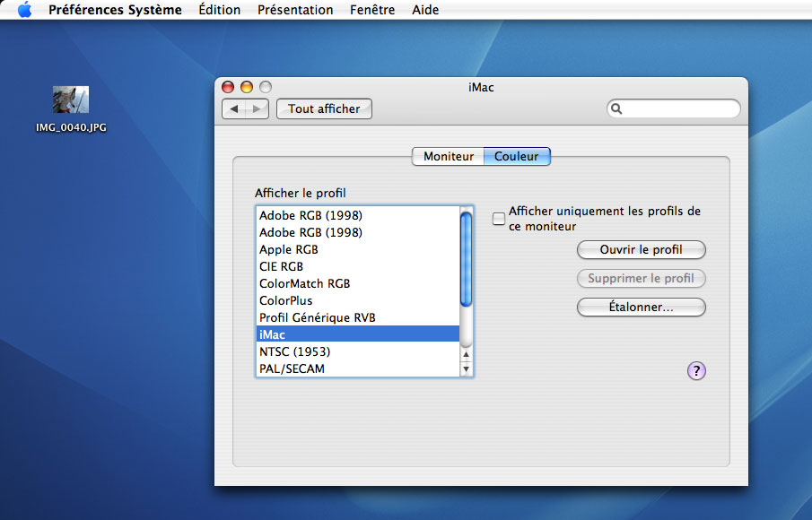
Task: Select the ColorPlus profile
Action: [358, 300]
